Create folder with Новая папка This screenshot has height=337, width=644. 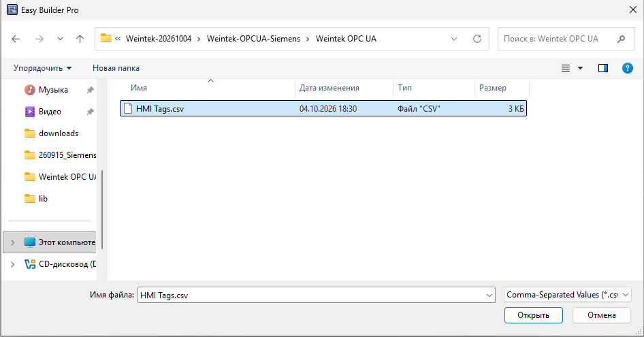click(116, 68)
